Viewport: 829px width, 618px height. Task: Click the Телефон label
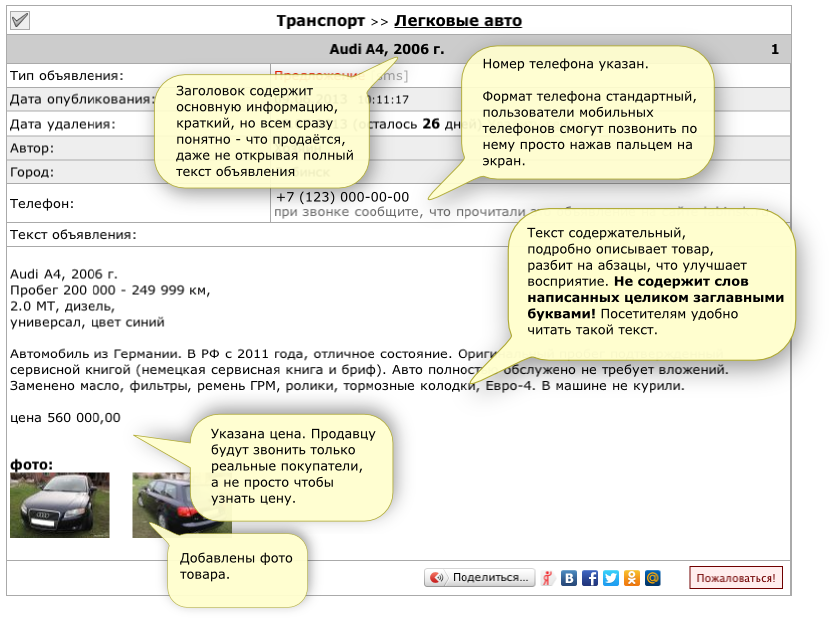[42, 204]
